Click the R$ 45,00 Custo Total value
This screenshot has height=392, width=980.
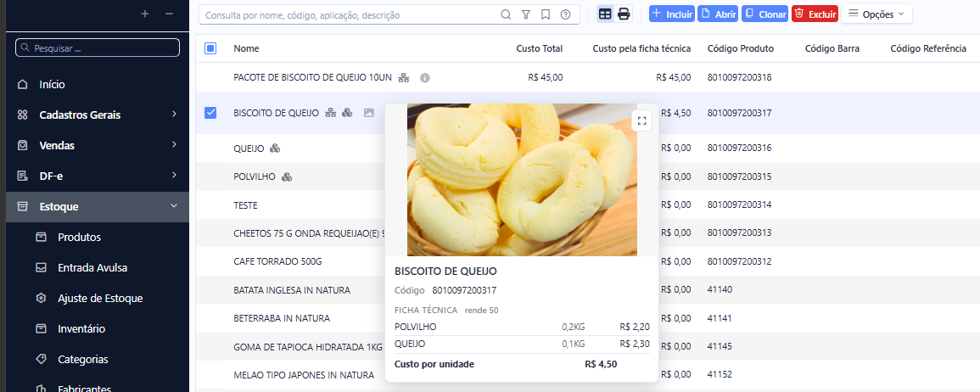click(546, 77)
